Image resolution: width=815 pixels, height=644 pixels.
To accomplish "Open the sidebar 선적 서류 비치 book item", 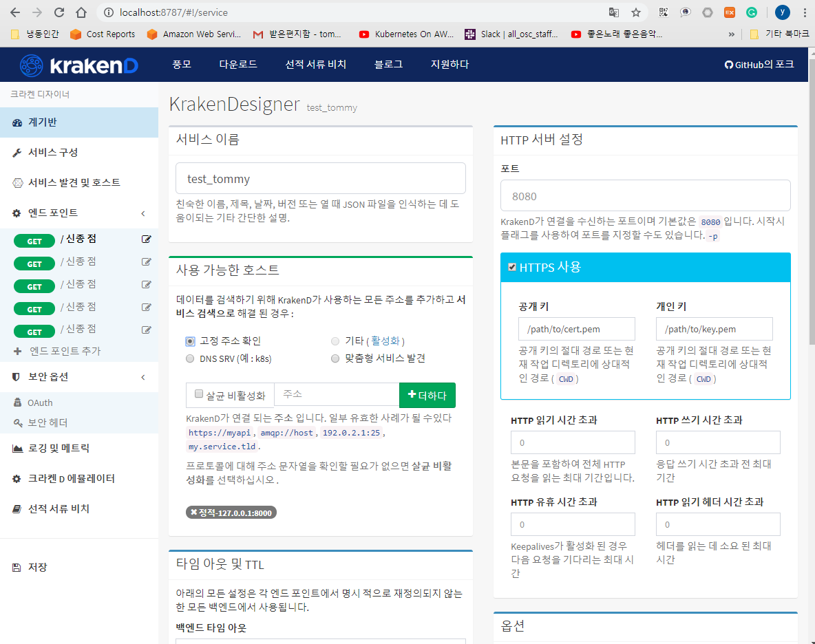I will pyautogui.click(x=79, y=509).
